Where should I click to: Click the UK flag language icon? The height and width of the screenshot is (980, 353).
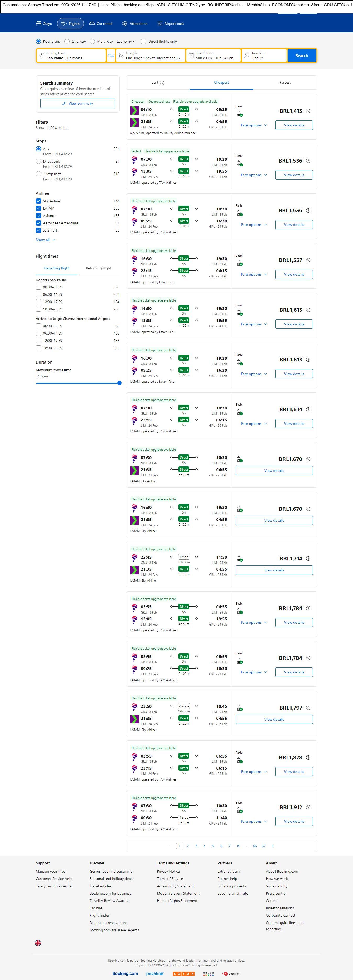(38, 943)
